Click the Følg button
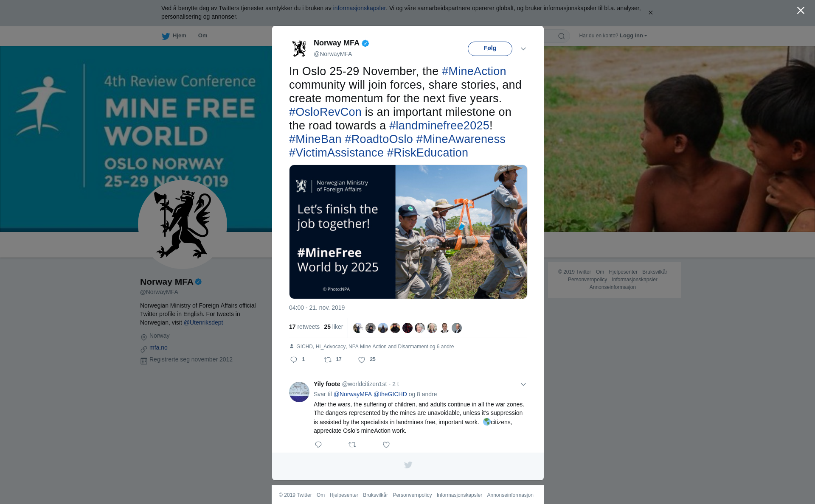 coord(490,48)
